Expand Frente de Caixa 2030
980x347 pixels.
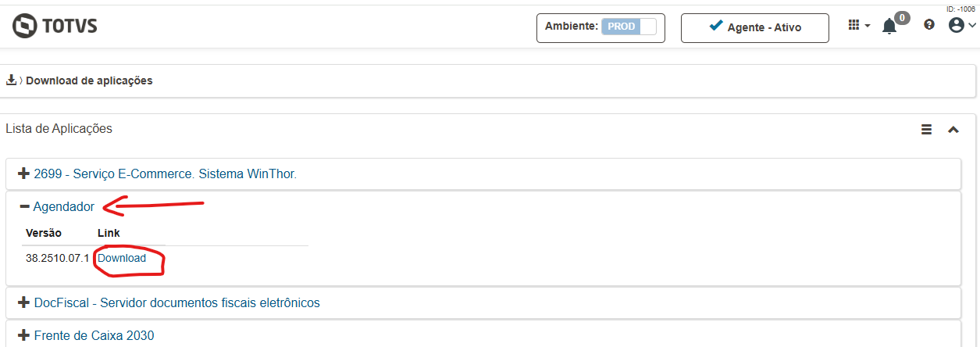pos(94,335)
